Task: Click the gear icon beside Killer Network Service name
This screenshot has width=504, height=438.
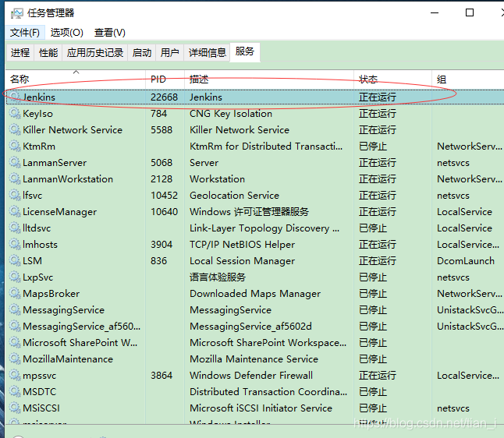Action: 15,129
